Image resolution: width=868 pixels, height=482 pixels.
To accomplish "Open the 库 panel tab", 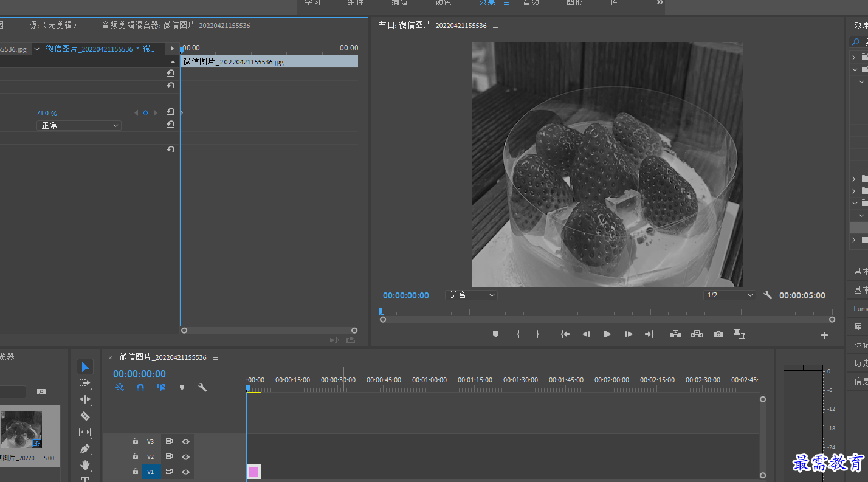I will click(x=858, y=326).
